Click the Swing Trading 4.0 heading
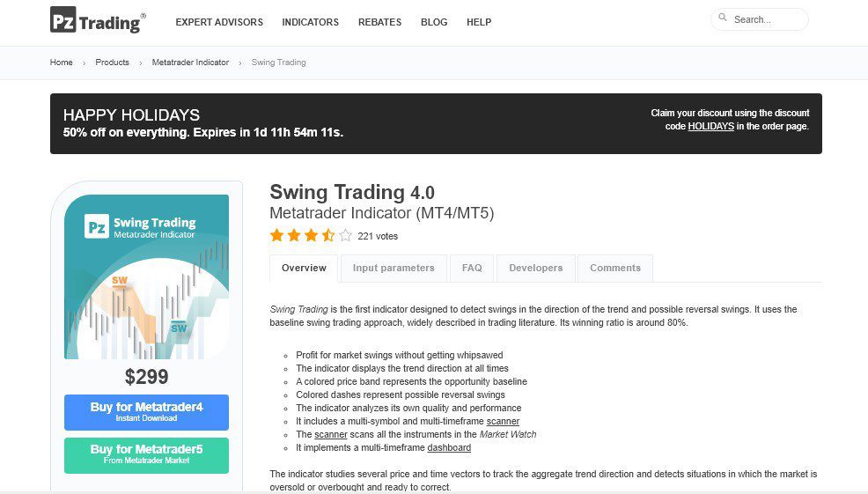Screen dimensions: 868x494 coord(352,192)
